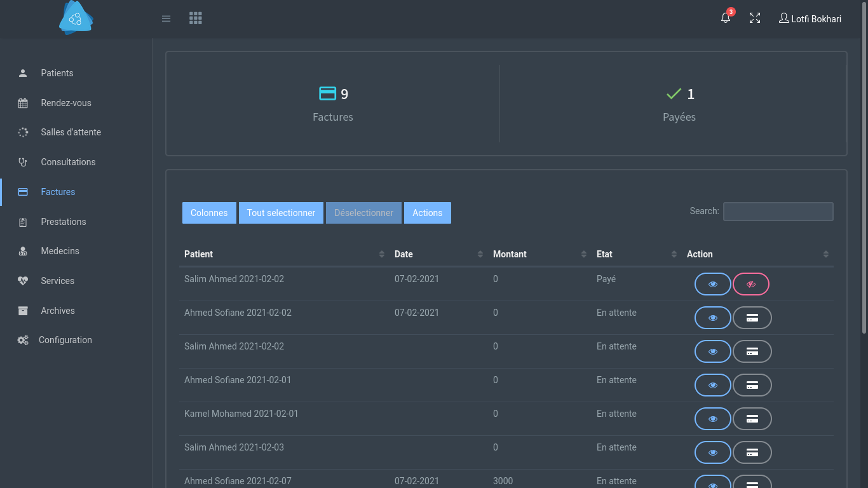The width and height of the screenshot is (868, 488).
Task: Focus the Search input field
Action: tap(778, 212)
